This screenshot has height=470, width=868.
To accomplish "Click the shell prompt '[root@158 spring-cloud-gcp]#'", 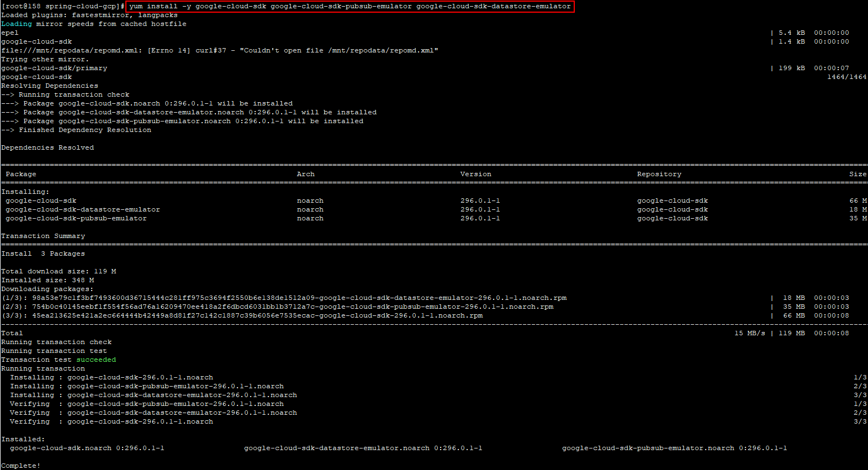I will 63,7.
